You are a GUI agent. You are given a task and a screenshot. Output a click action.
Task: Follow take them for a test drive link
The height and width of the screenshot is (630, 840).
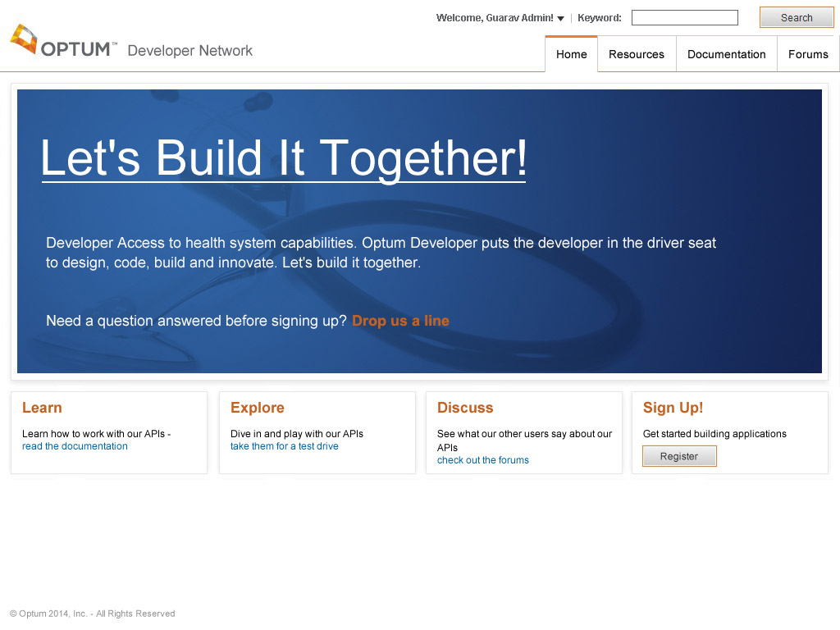pyautogui.click(x=284, y=446)
